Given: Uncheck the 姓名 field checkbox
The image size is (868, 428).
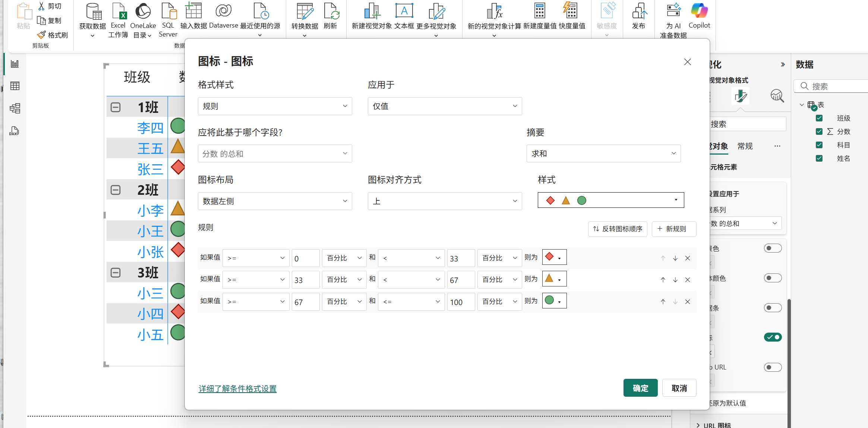Looking at the screenshot, I should pos(819,158).
